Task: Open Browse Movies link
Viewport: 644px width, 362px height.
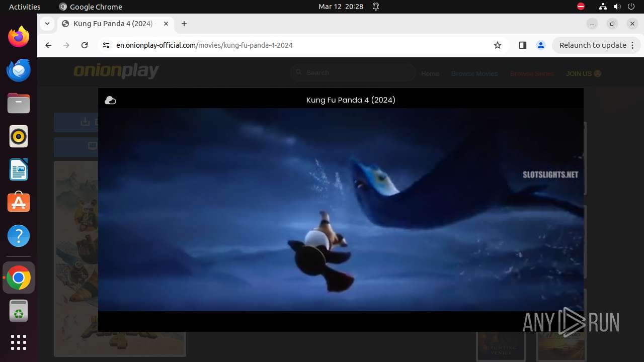Action: click(x=474, y=73)
